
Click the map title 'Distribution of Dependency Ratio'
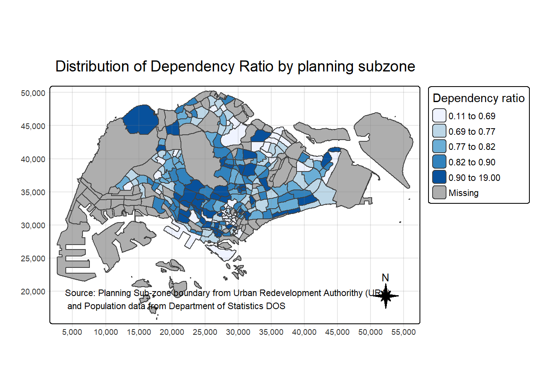click(x=235, y=67)
